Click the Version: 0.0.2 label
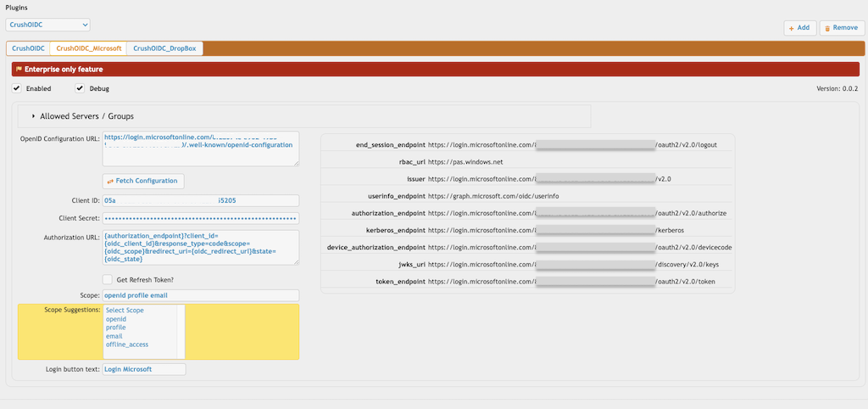This screenshot has height=409, width=868. click(837, 88)
